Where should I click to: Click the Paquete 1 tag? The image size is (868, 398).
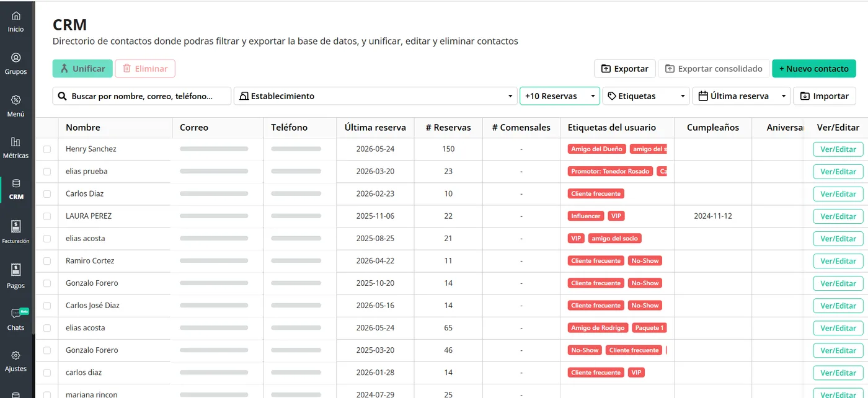649,328
